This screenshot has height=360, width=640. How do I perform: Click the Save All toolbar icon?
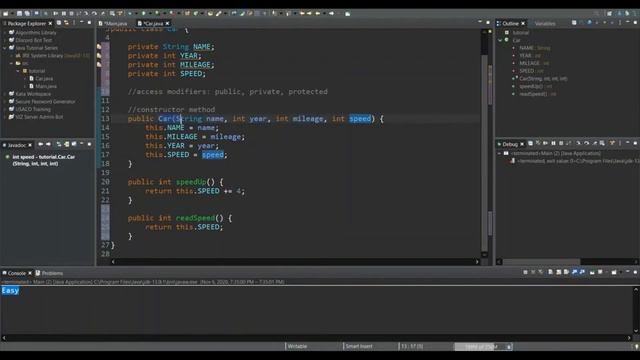(x=27, y=13)
